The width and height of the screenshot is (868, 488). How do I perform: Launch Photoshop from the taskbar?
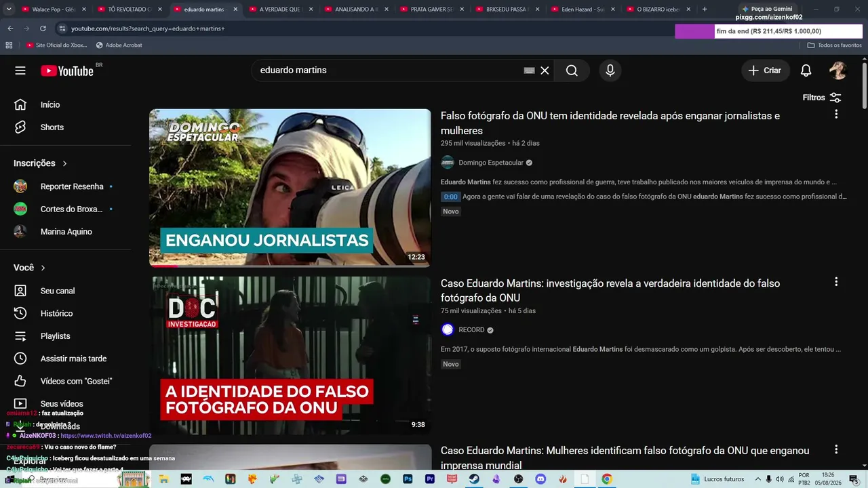coord(408,479)
